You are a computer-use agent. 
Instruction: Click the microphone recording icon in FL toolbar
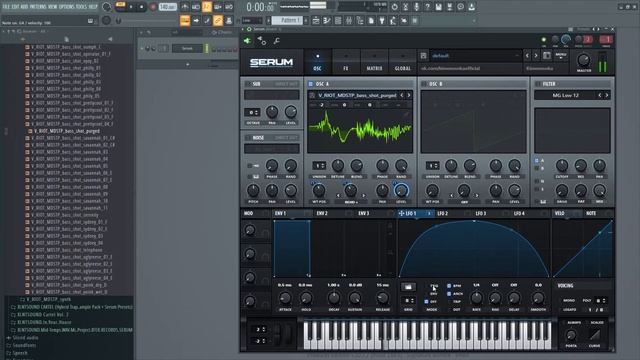pyautogui.click(x=416, y=7)
